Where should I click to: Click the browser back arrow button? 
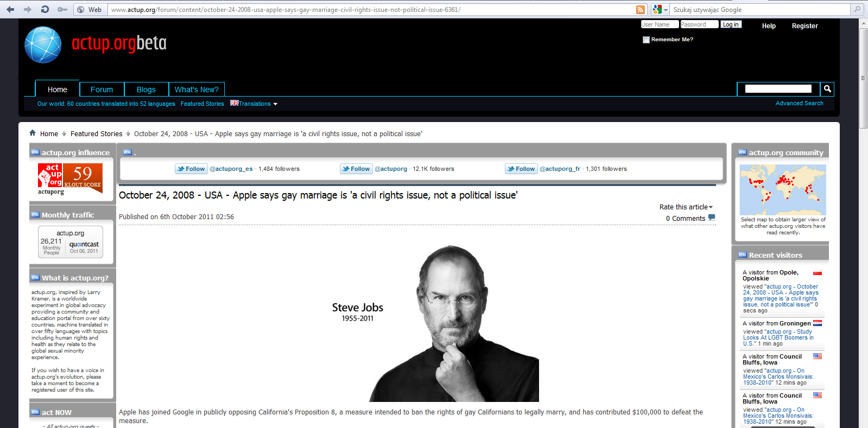point(10,9)
